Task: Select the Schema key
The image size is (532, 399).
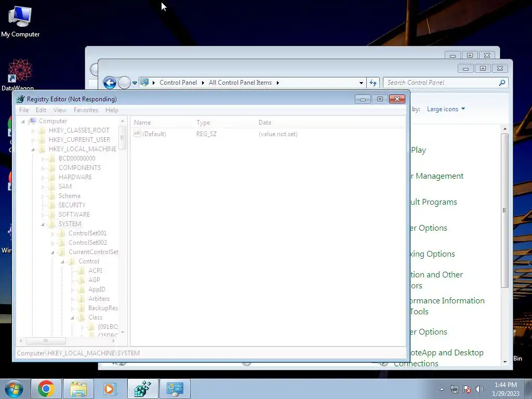Action: coord(69,196)
